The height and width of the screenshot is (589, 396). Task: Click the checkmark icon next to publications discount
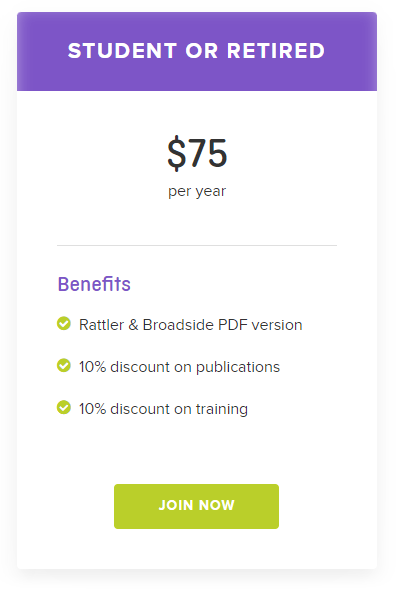pyautogui.click(x=64, y=365)
